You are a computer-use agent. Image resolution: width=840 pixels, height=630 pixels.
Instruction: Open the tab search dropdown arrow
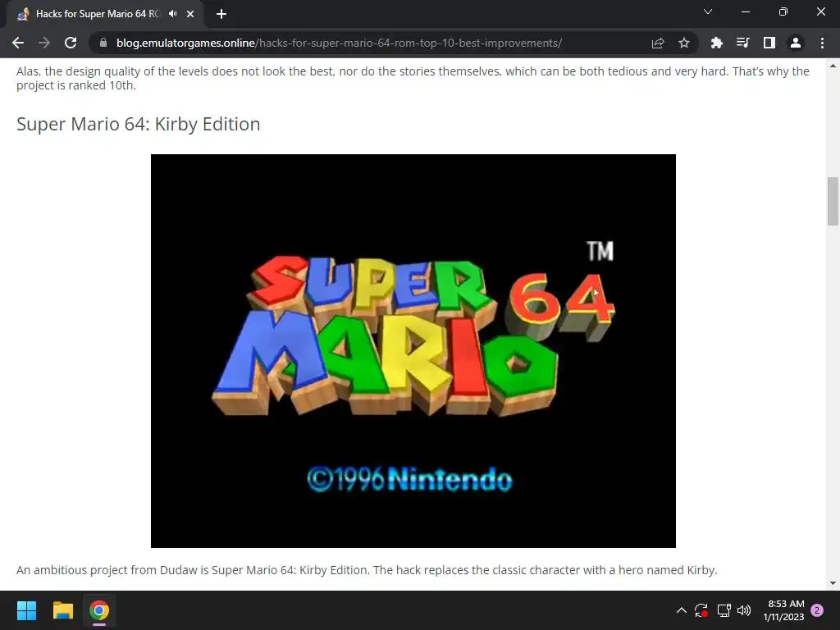708,11
